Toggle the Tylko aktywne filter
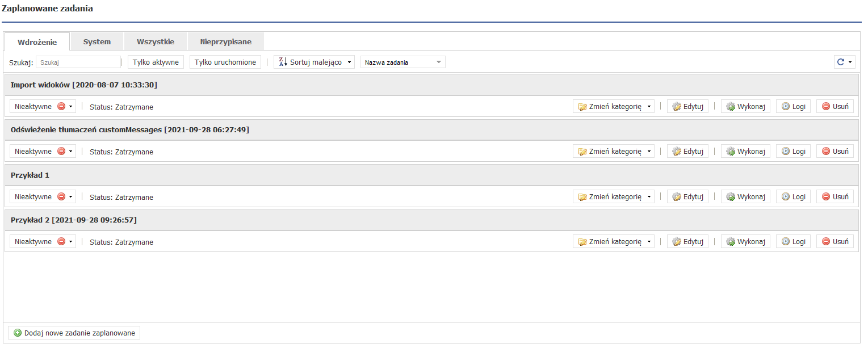Image resolution: width=868 pixels, height=348 pixels. 156,62
